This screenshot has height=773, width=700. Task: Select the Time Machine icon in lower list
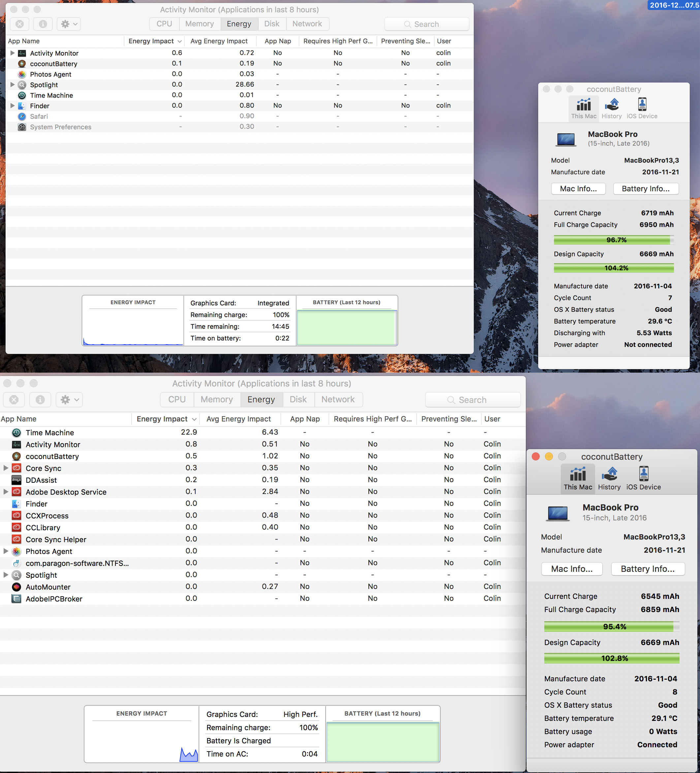[x=16, y=433]
